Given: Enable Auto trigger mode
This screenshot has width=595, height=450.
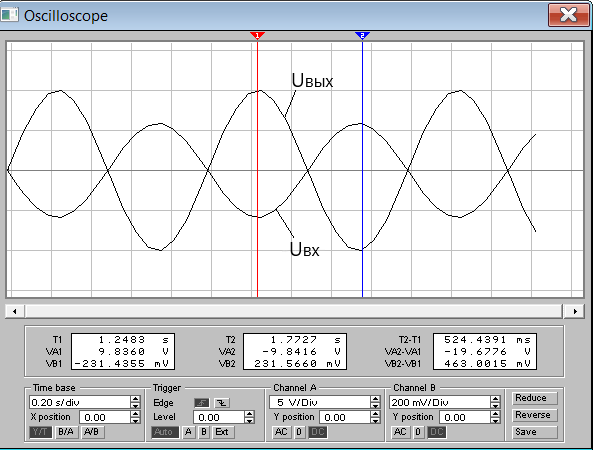Looking at the screenshot, I should coord(164,432).
